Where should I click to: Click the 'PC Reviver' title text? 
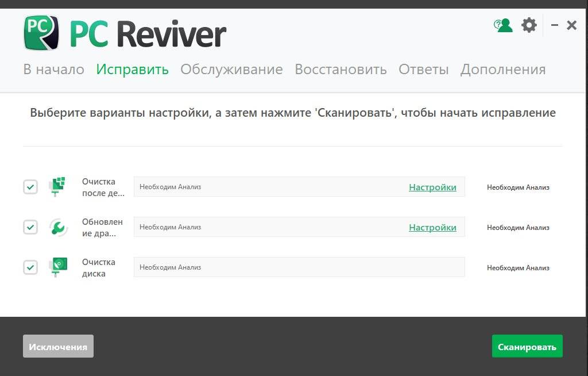pyautogui.click(x=148, y=34)
